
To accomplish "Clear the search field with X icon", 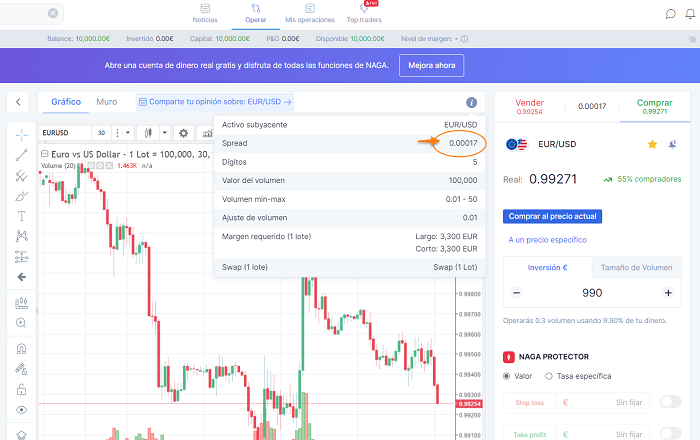I will [53, 13].
